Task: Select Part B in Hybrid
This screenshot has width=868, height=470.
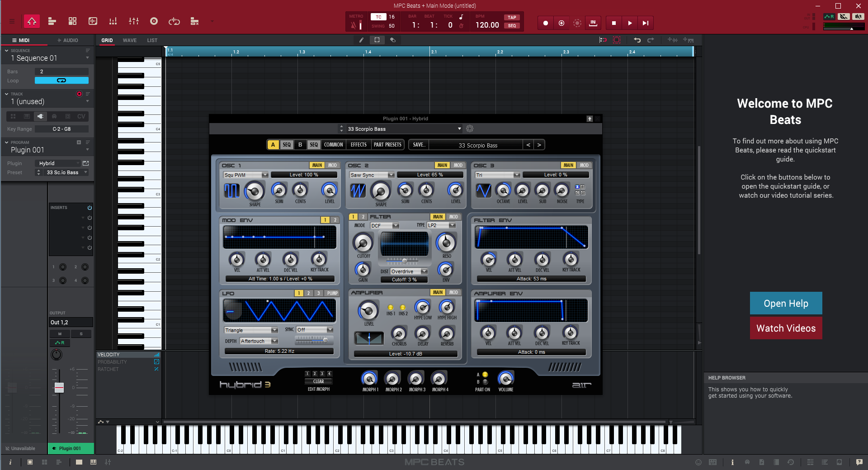Action: (x=300, y=145)
